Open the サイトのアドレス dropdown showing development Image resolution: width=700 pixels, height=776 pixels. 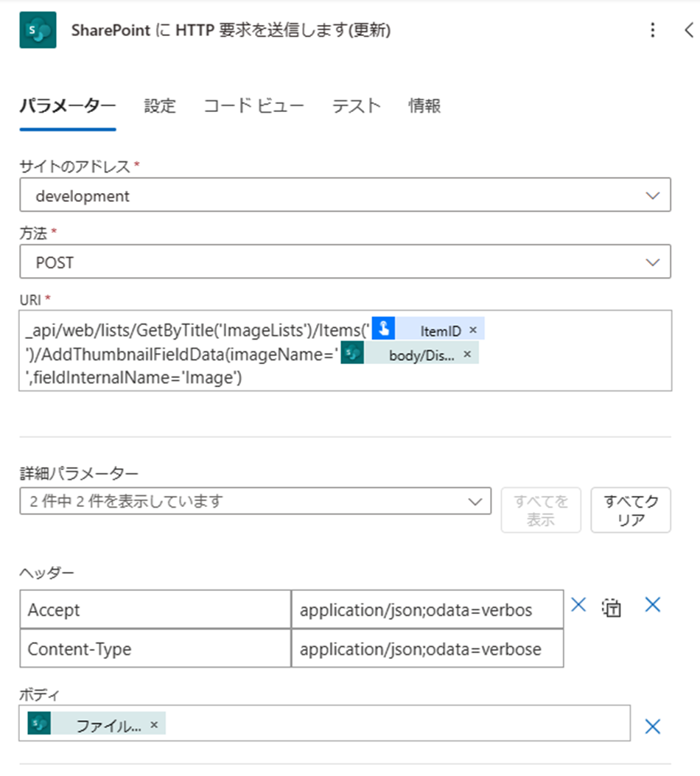(651, 195)
